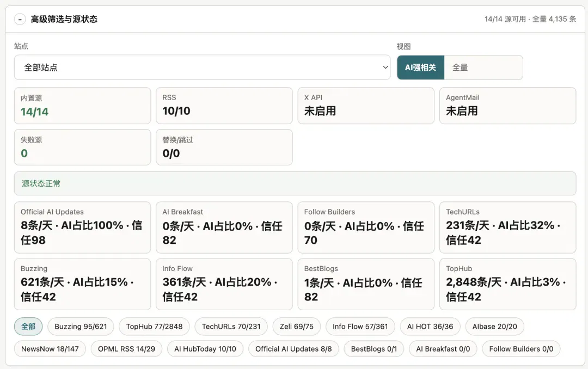Click the 14/14 源可用 · 全量 4,135 条 summary
Screen dimensions: 588x369
coord(530,19)
